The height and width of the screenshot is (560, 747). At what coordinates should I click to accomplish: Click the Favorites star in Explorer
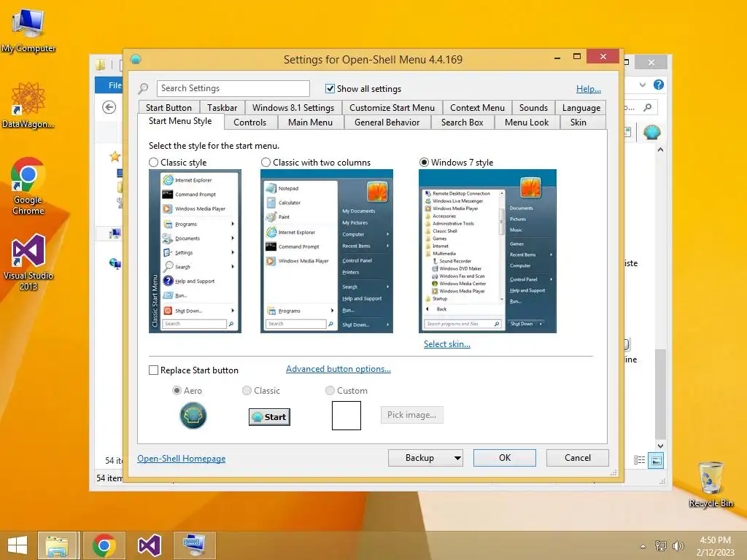115,156
